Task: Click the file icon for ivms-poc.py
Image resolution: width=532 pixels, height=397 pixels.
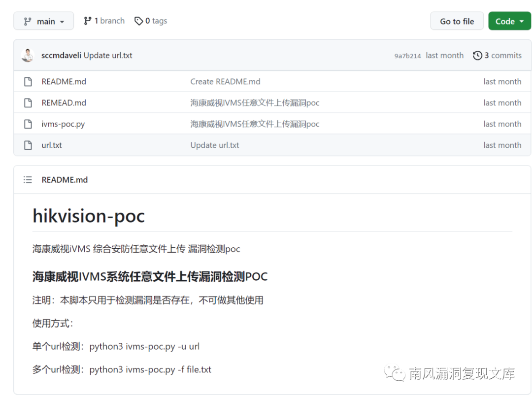Action: (28, 124)
